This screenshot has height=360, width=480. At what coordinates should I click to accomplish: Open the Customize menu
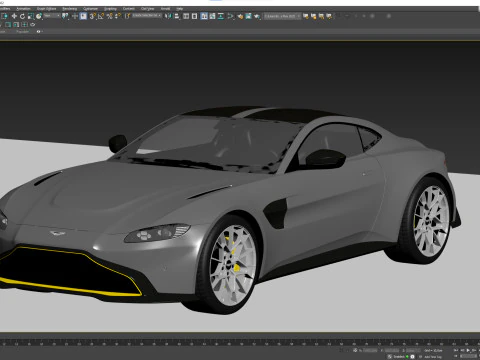pyautogui.click(x=90, y=9)
